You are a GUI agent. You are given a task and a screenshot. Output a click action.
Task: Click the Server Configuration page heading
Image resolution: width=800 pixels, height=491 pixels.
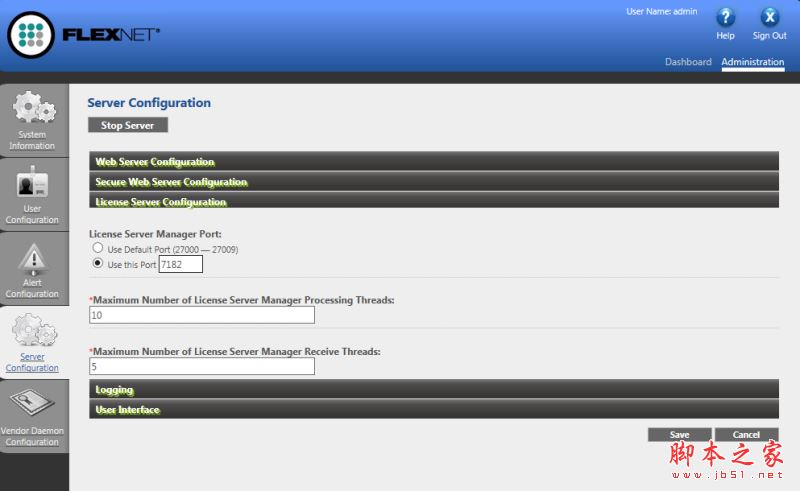tap(149, 103)
